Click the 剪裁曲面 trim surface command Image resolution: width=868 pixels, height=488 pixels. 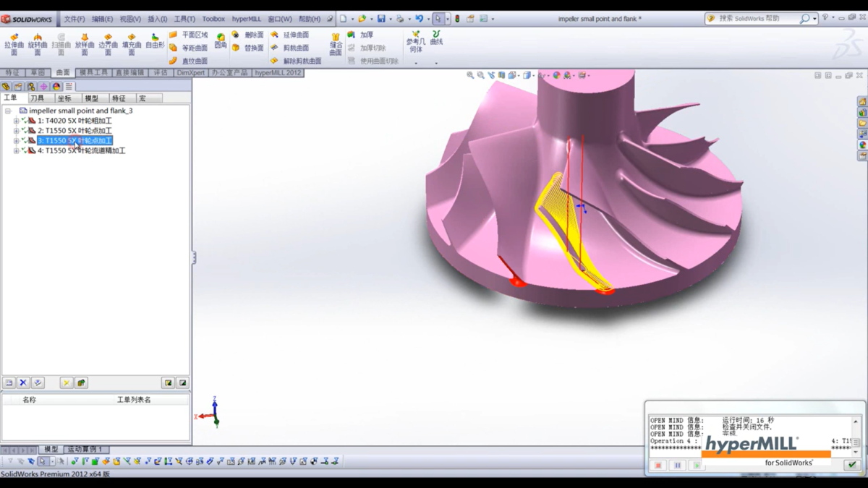[289, 48]
